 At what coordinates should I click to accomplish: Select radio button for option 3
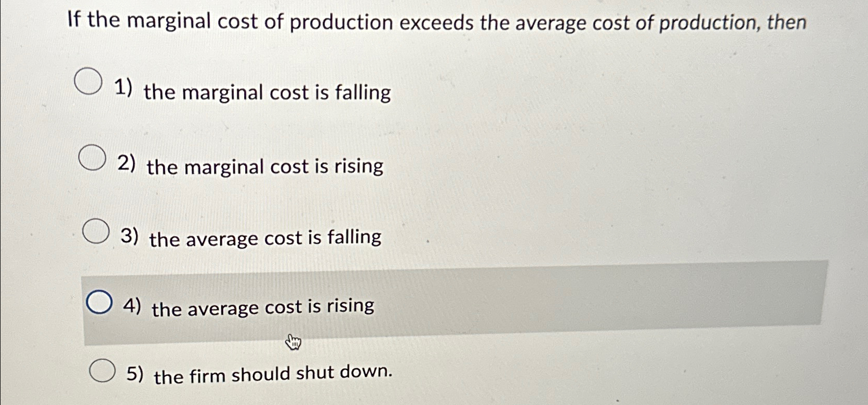click(x=97, y=231)
